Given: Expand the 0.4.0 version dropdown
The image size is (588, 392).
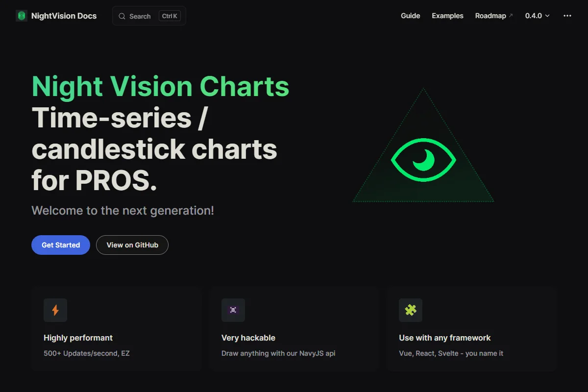Looking at the screenshot, I should tap(538, 16).
